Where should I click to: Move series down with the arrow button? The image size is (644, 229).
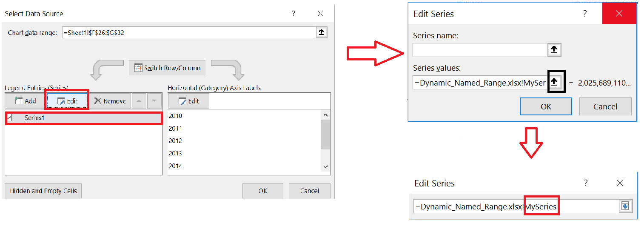tap(154, 101)
